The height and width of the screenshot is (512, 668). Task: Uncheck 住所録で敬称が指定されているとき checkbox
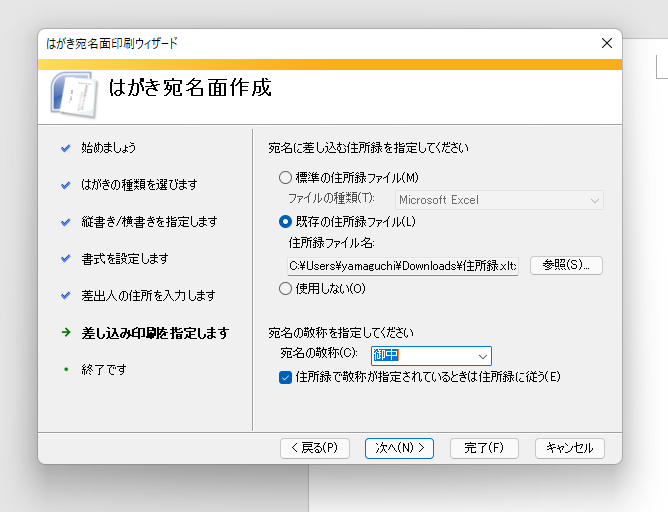(x=285, y=377)
